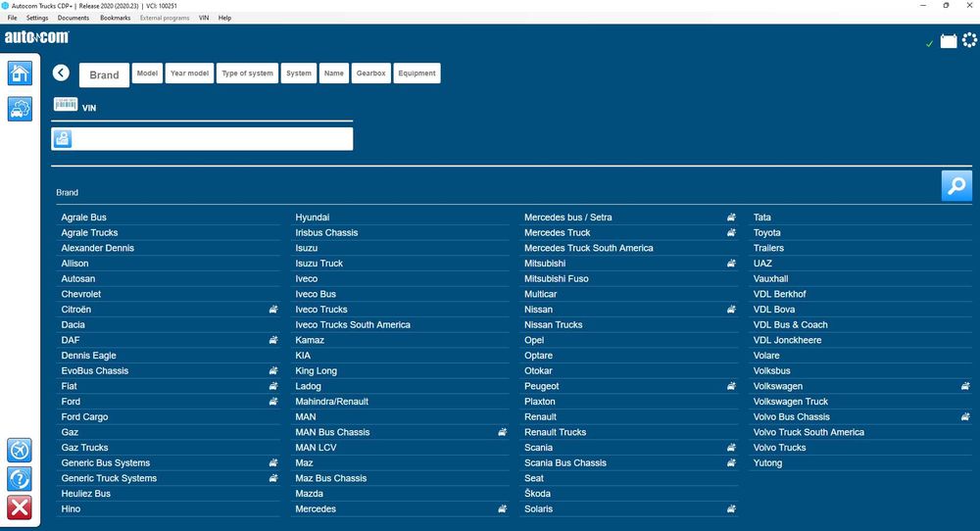Click vehicle icon beside Scania Bus Chassis
980x531 pixels.
[x=731, y=462]
